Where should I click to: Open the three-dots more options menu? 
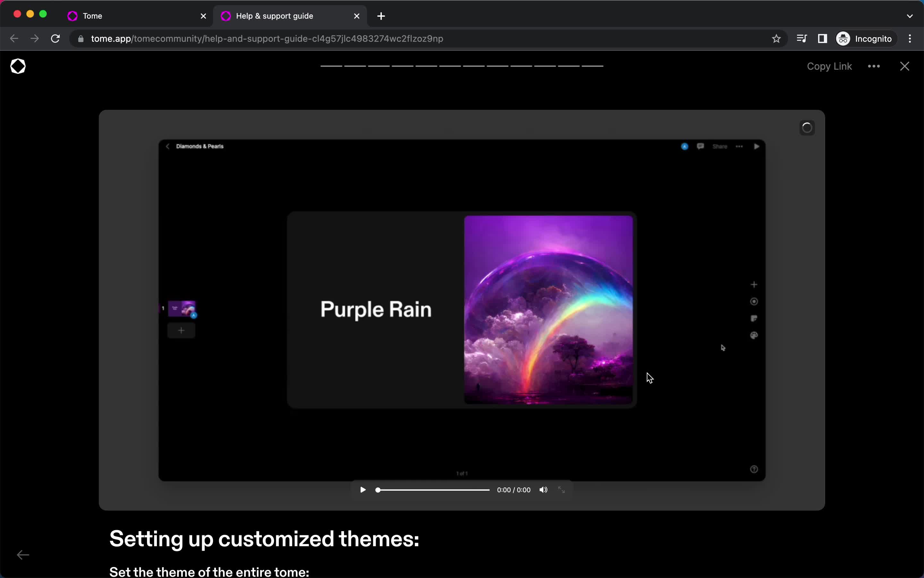pyautogui.click(x=874, y=66)
